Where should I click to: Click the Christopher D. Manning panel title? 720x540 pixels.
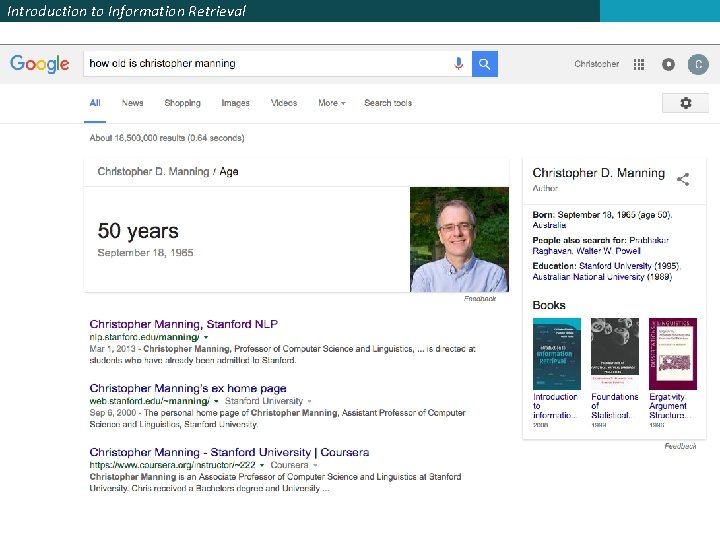pos(598,173)
